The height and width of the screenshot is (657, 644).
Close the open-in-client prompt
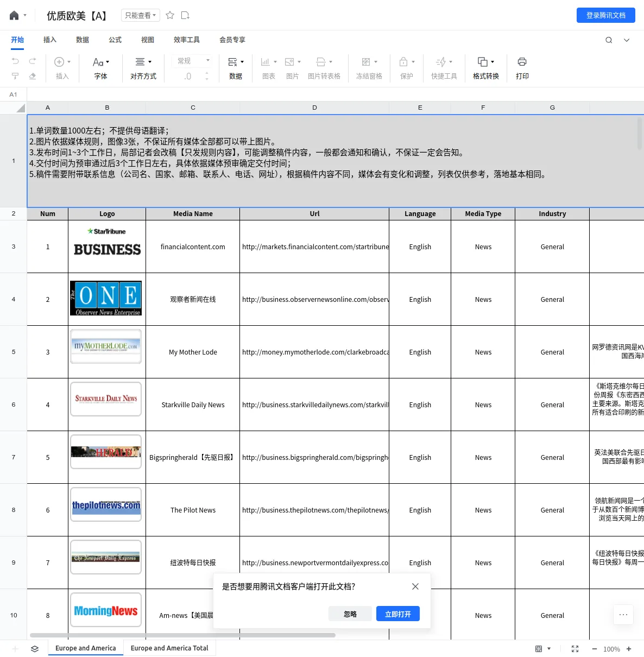[415, 586]
